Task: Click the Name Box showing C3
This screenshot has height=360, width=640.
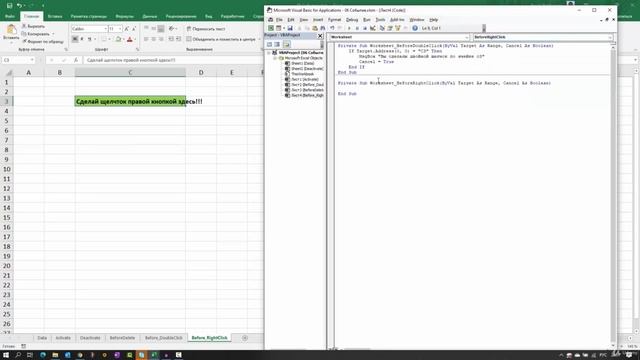Action: point(18,60)
